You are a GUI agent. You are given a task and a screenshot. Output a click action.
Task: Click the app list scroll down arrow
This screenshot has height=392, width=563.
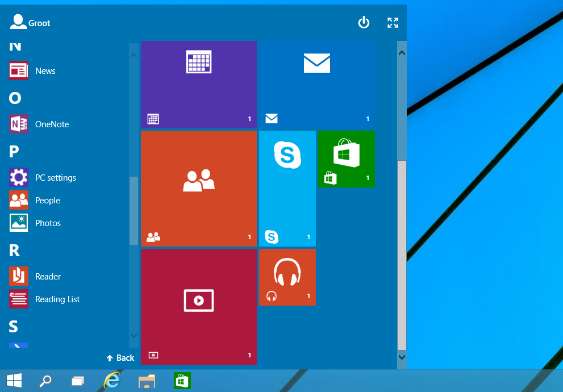tap(134, 336)
